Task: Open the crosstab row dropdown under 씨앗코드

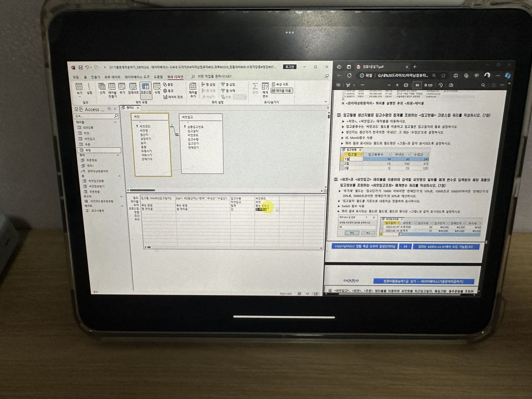Action: tap(277, 210)
